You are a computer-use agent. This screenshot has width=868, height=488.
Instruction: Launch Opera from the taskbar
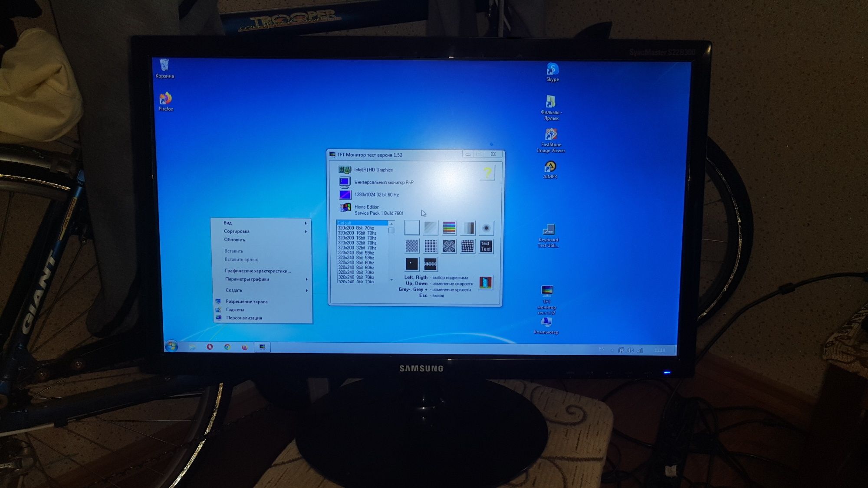click(x=210, y=347)
